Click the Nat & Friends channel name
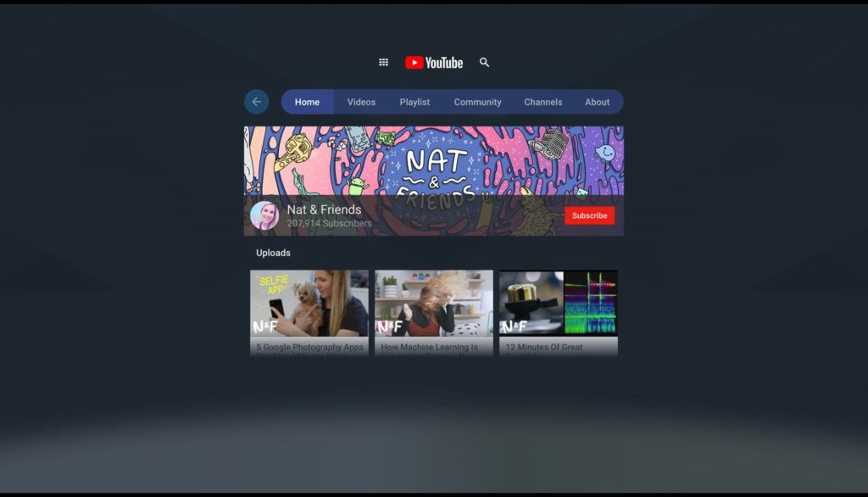Screen dimensions: 868x497 (x=324, y=209)
